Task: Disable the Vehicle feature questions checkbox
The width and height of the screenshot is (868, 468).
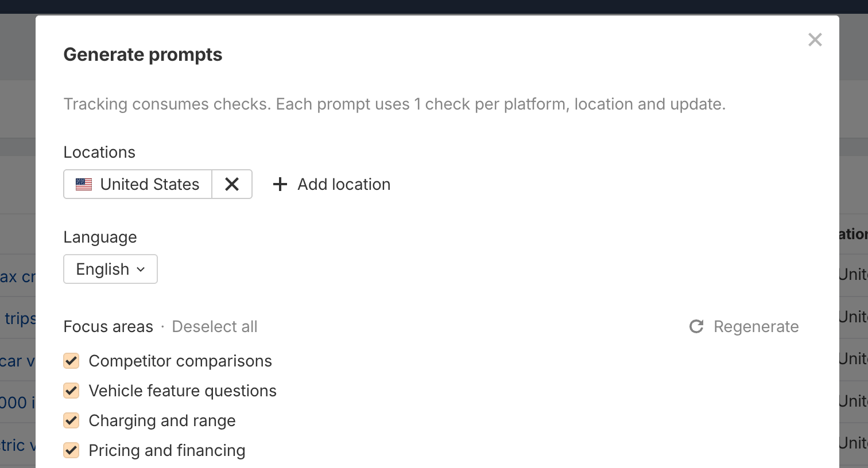Action: (x=71, y=391)
